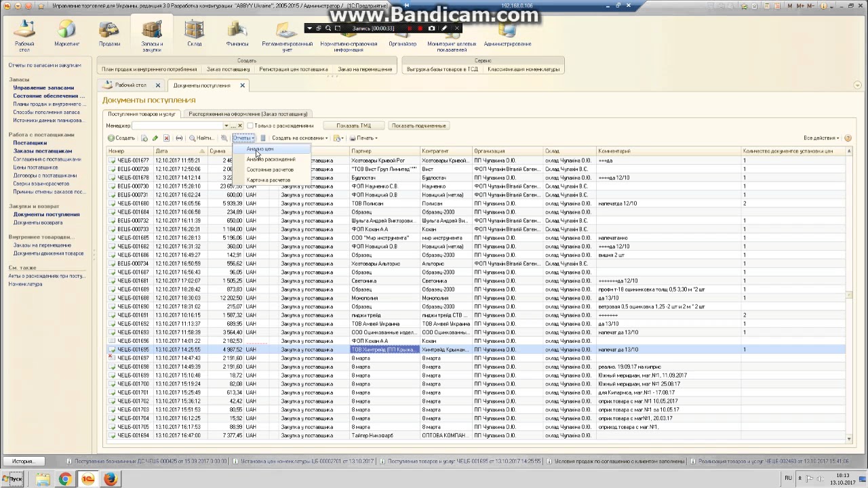Viewport: 868px width, 488px height.
Task: Open the folder icon dropdown next to Печать
Action: (338, 138)
